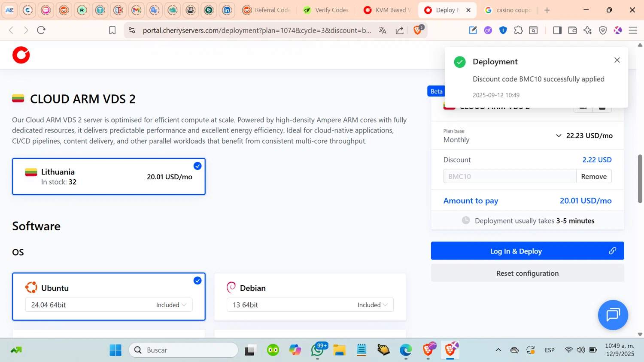Bookmark this page
This screenshot has width=644, height=362.
coord(112,30)
